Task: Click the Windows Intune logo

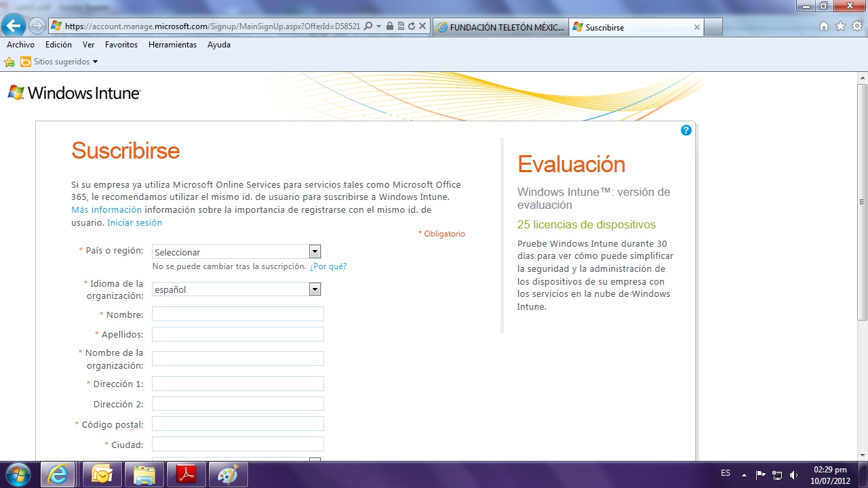Action: point(74,93)
